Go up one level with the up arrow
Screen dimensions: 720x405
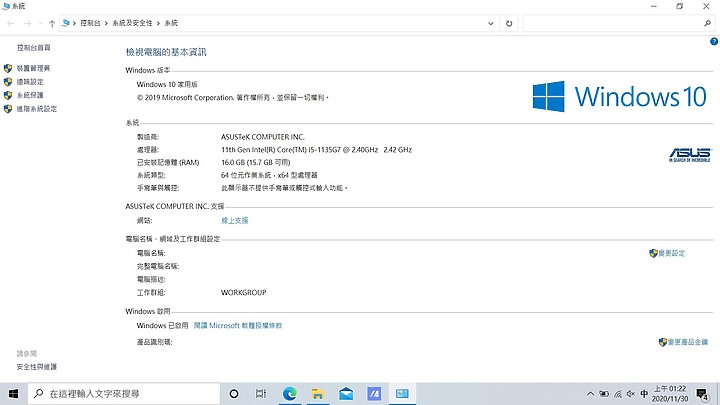pos(52,23)
